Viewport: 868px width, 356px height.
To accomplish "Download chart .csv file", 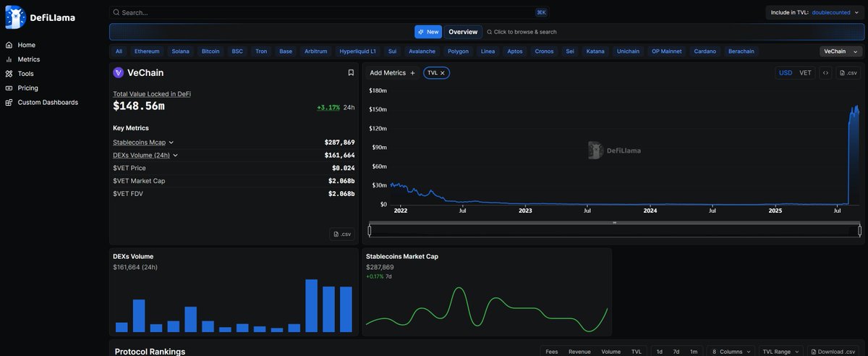I will pyautogui.click(x=848, y=73).
